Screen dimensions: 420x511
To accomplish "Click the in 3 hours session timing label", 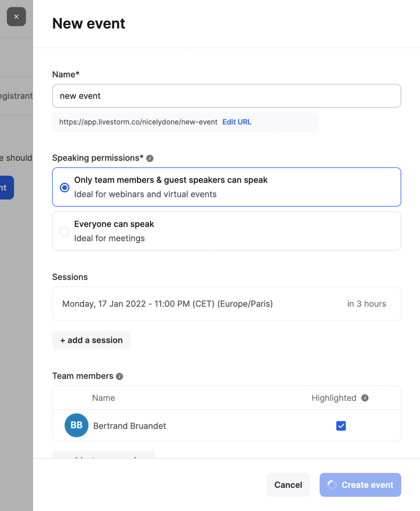I will point(366,303).
